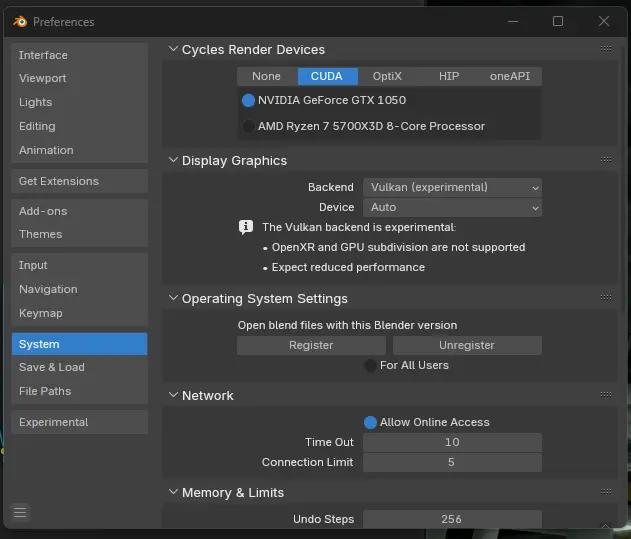Click the Expect reduced performance text
Image resolution: width=631 pixels, height=539 pixels.
[348, 267]
